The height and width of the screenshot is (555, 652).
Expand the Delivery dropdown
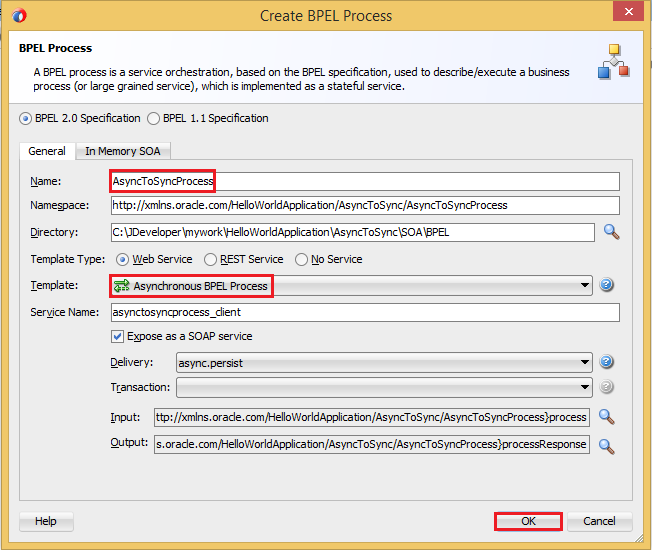tap(584, 362)
